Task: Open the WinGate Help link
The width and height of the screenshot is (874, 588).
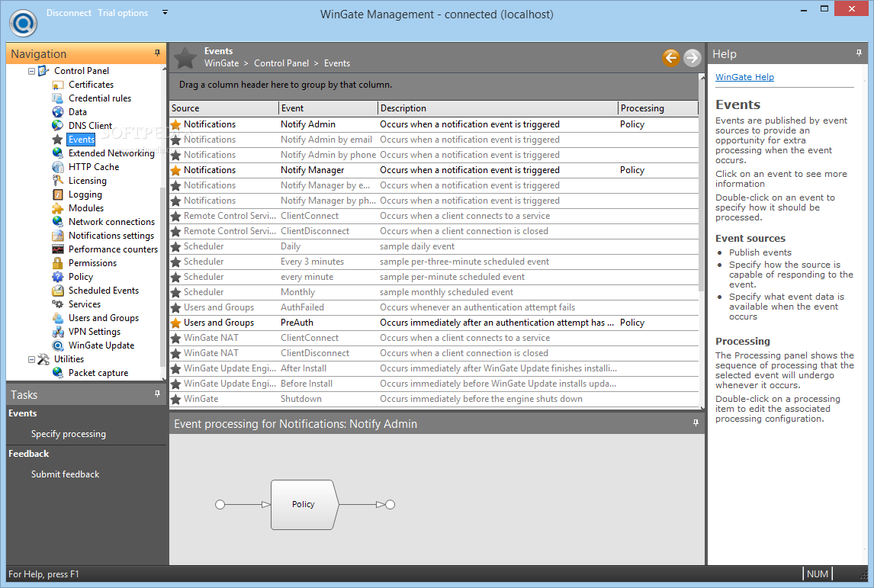Action: pos(744,77)
